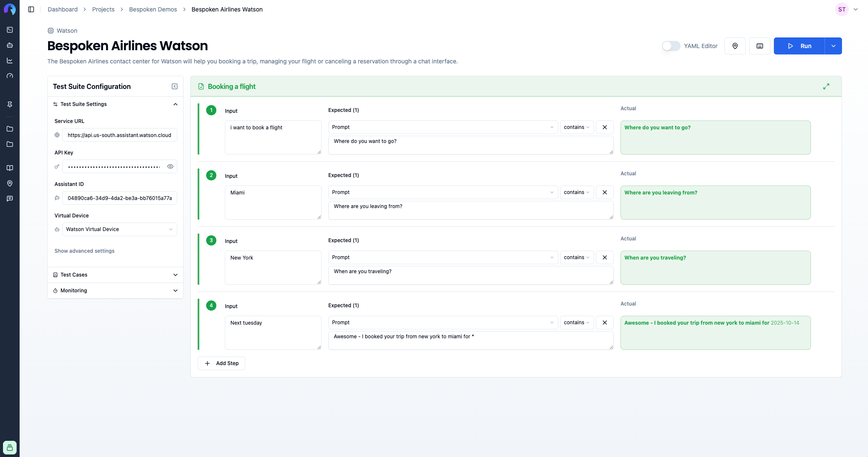The width and height of the screenshot is (868, 457).
Task: Click Show advanced settings
Action: [84, 251]
